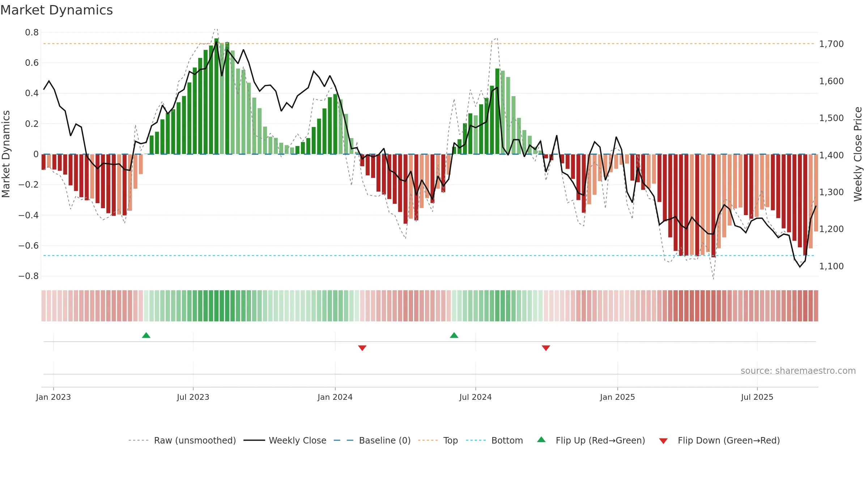Viewport: 868px width, 488px height.
Task: Toggle the Bottom legend entry
Action: coord(494,440)
